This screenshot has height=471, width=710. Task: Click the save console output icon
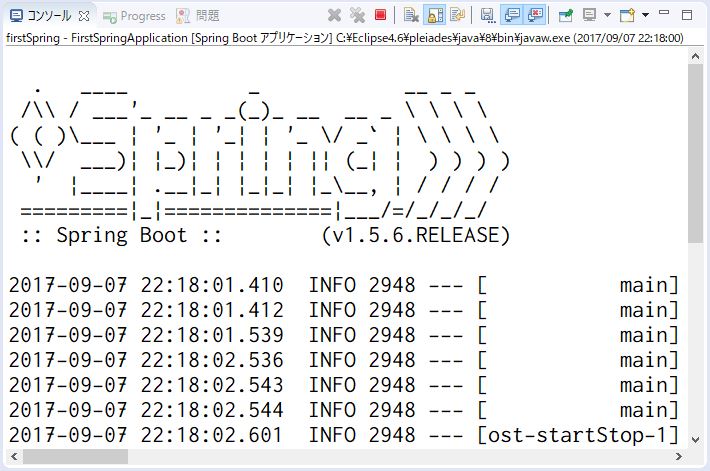[x=488, y=15]
